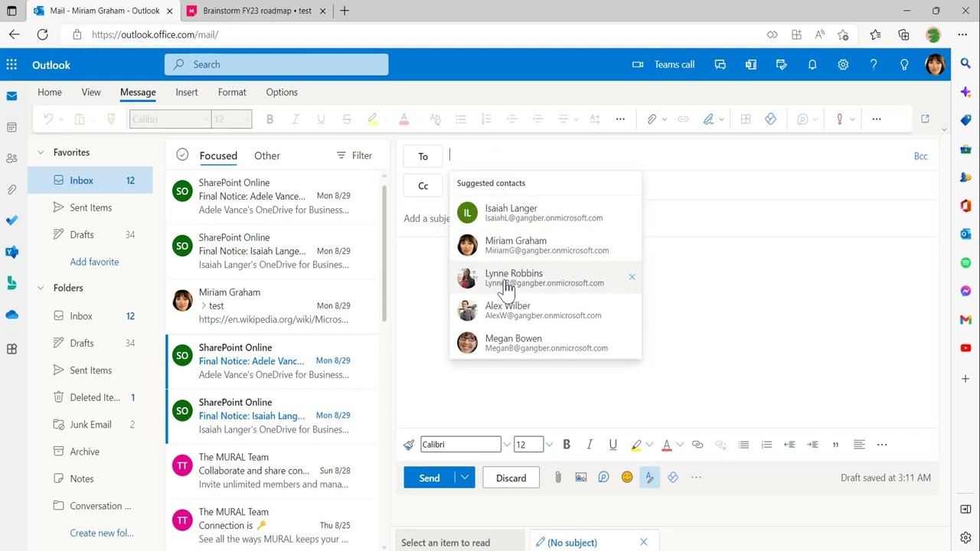Insert pictures inline icon
The image size is (980, 551).
(x=581, y=478)
